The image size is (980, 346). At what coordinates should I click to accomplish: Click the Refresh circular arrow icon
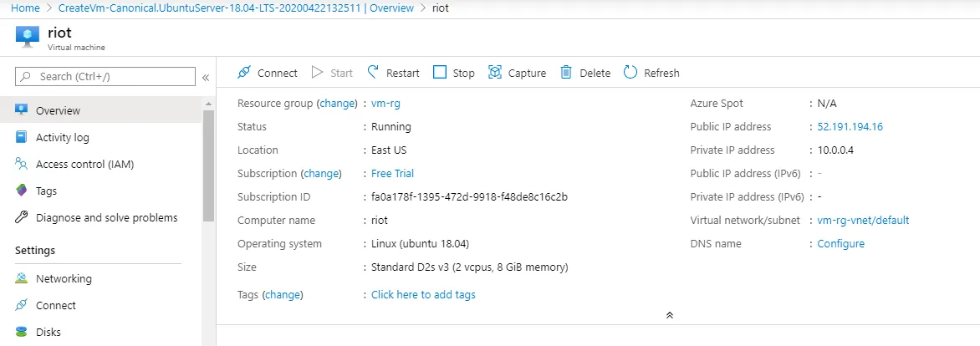[630, 73]
